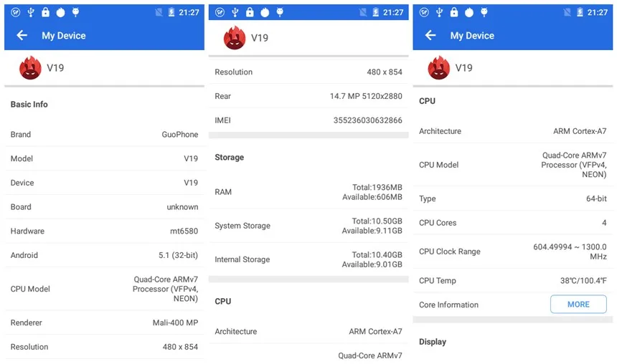The width and height of the screenshot is (617, 364).
Task: Tap lock status icon in middle screen
Action: coord(250,12)
